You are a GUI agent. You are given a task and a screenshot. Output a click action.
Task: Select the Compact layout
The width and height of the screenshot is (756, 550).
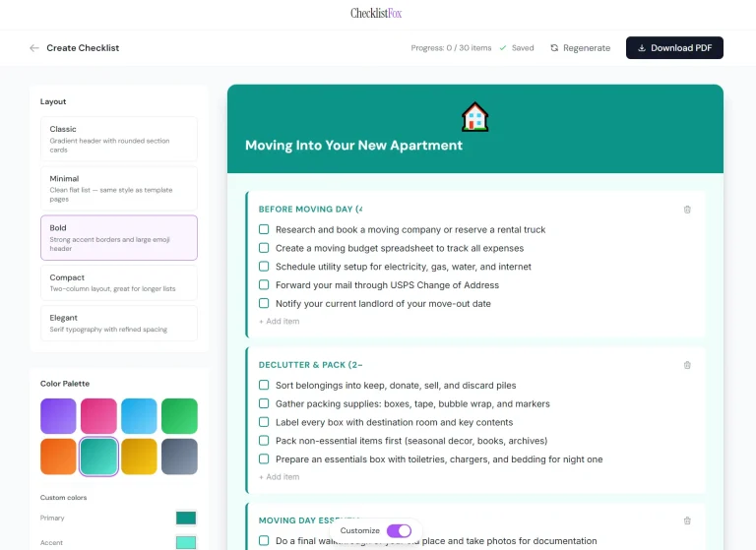pyautogui.click(x=119, y=283)
